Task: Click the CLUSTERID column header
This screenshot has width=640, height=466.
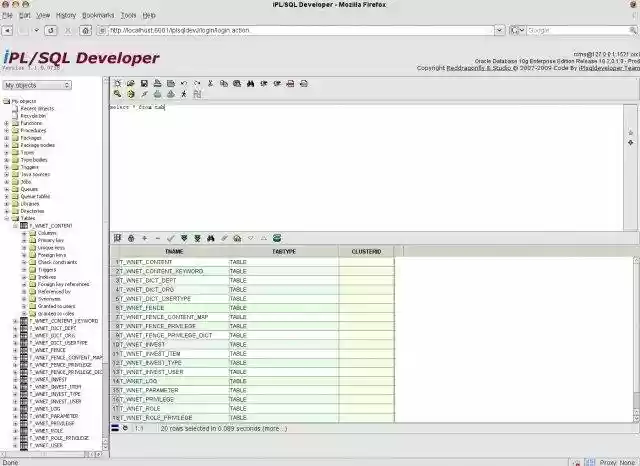Action: pyautogui.click(x=366, y=252)
